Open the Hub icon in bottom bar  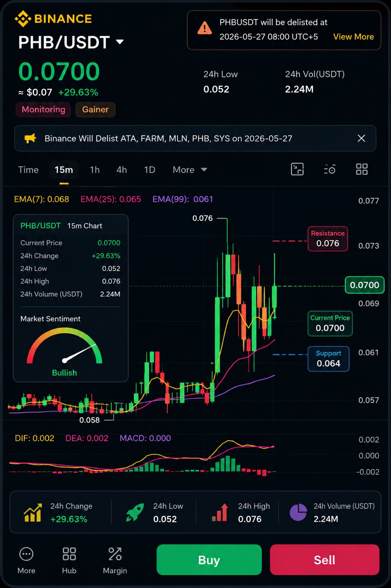tap(69, 554)
